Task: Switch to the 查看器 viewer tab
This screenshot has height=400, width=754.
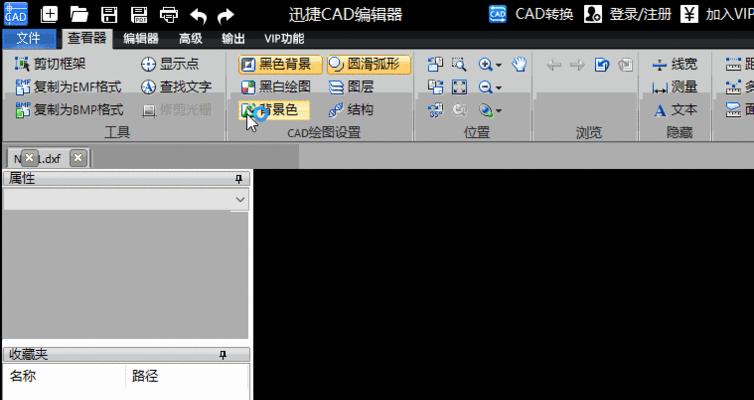Action: tap(87, 38)
